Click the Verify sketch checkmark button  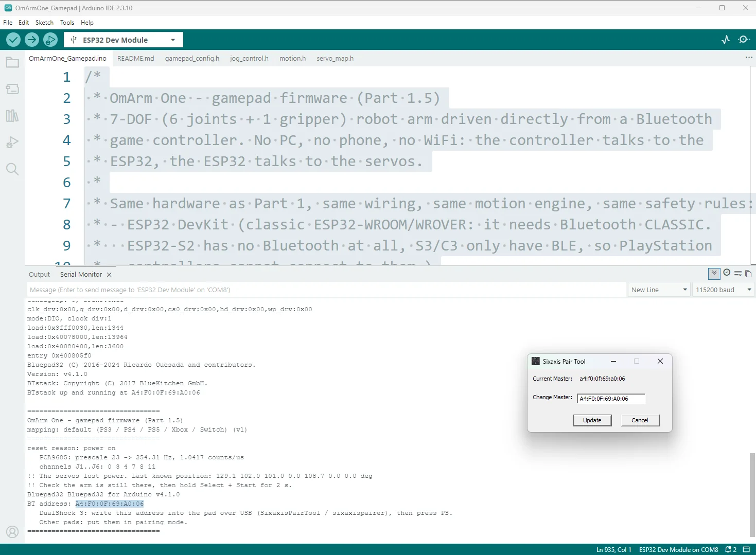click(13, 40)
